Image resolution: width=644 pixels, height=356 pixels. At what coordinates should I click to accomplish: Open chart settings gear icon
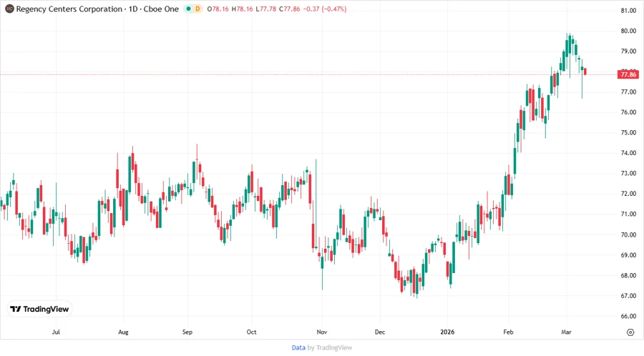630,332
